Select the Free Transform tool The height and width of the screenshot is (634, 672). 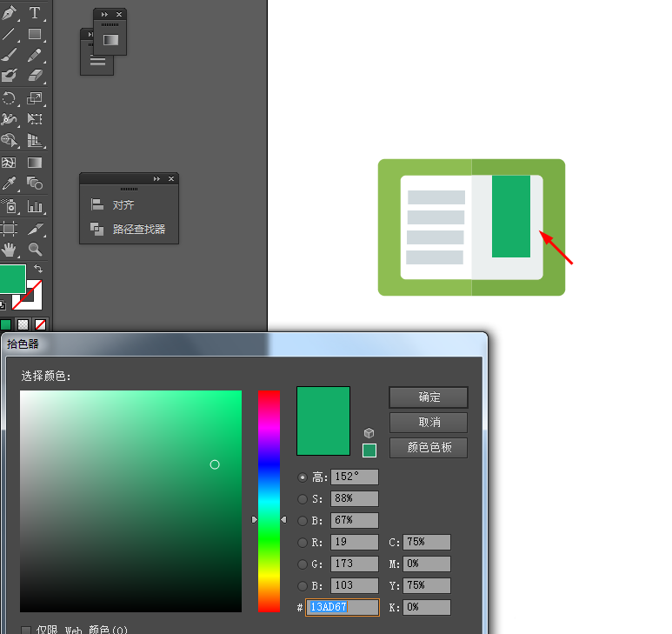(35, 119)
